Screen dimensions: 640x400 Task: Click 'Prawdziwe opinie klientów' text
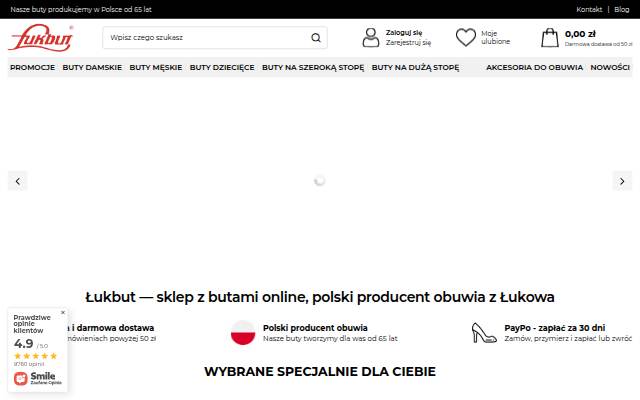32,324
